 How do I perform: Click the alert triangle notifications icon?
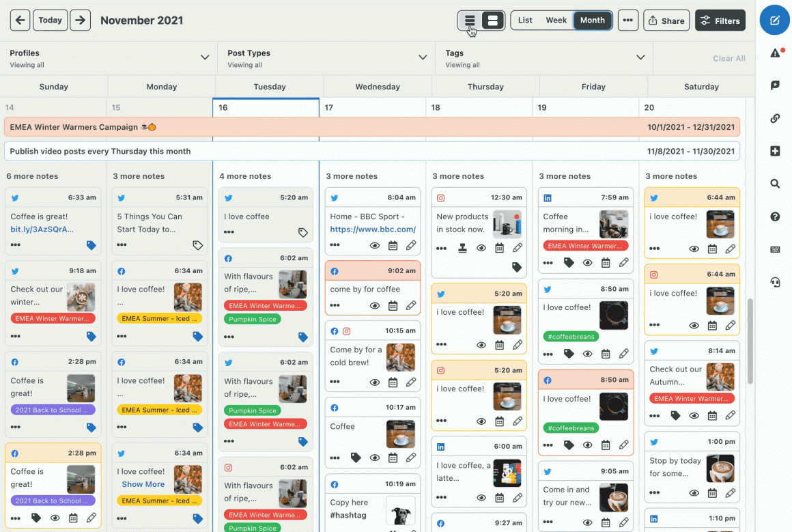point(775,53)
